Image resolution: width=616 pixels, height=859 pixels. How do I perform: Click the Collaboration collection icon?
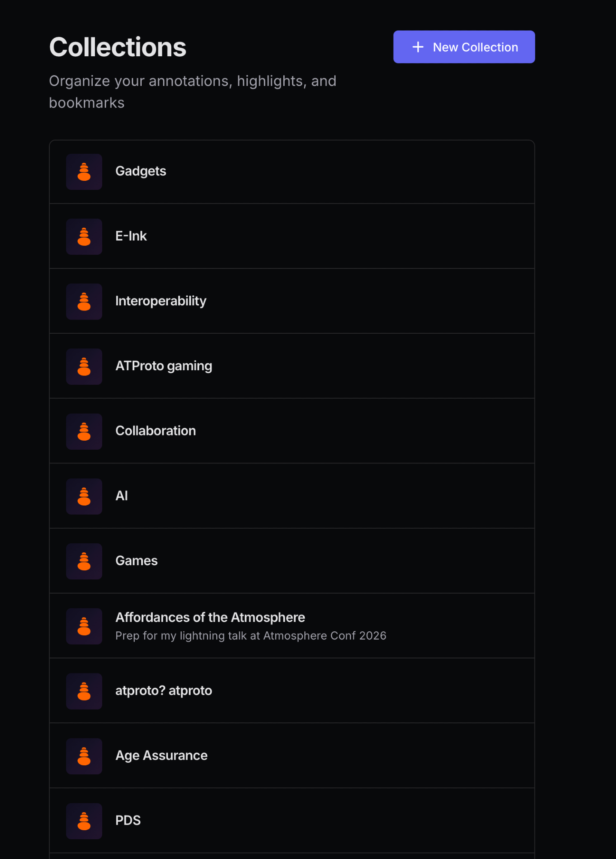(84, 431)
